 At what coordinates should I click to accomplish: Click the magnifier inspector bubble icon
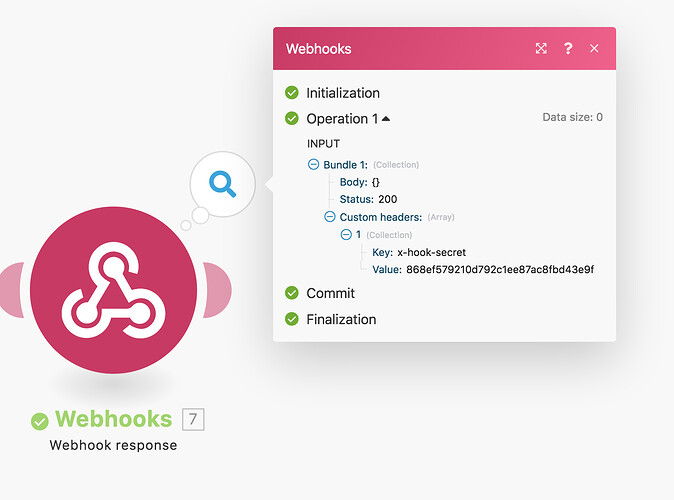click(x=222, y=184)
